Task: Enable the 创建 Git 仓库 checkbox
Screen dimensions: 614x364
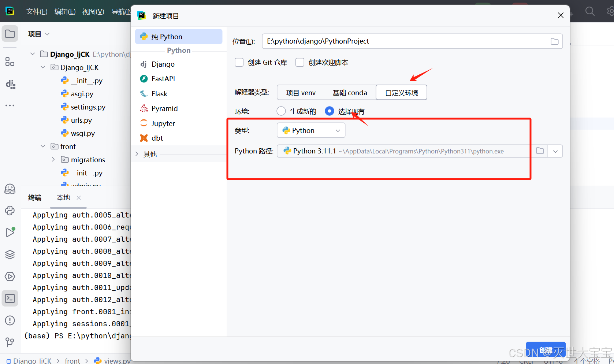Action: [239, 62]
